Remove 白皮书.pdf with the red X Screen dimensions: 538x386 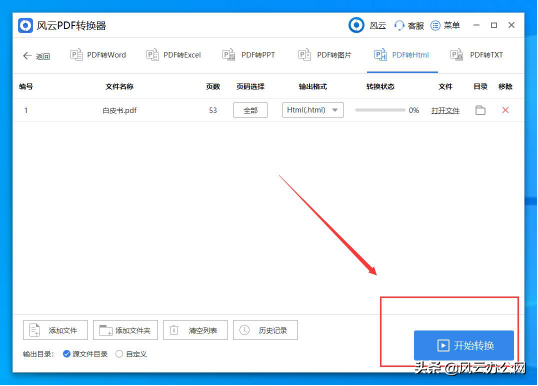[505, 110]
